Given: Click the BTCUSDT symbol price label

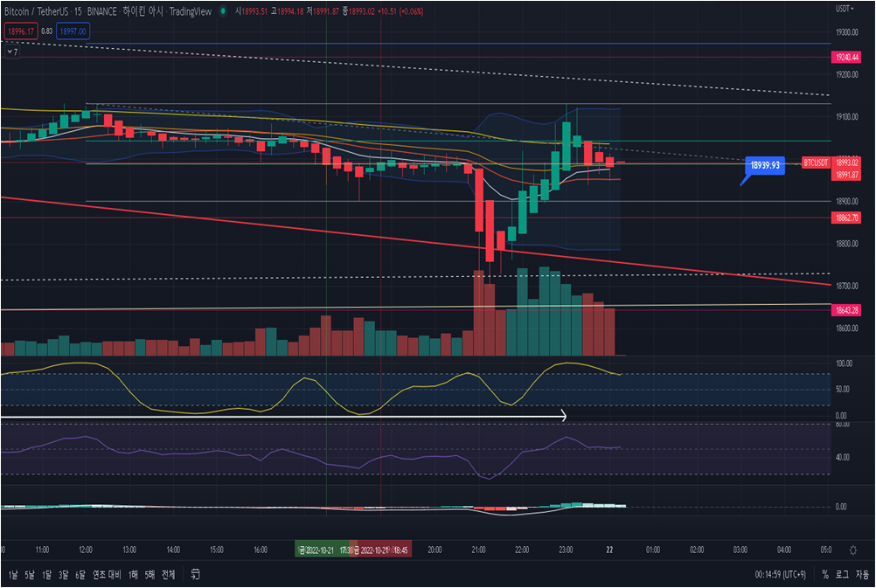Looking at the screenshot, I should pos(816,163).
